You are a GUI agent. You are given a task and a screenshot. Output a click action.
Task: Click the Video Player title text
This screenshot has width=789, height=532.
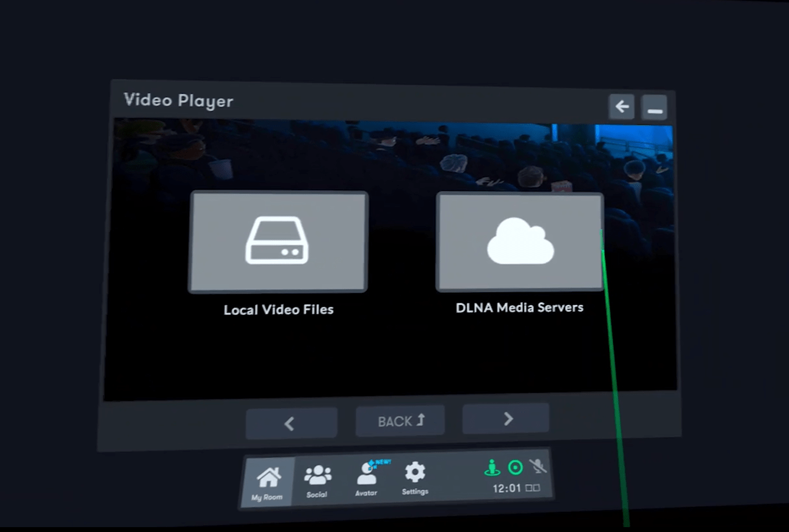(178, 101)
